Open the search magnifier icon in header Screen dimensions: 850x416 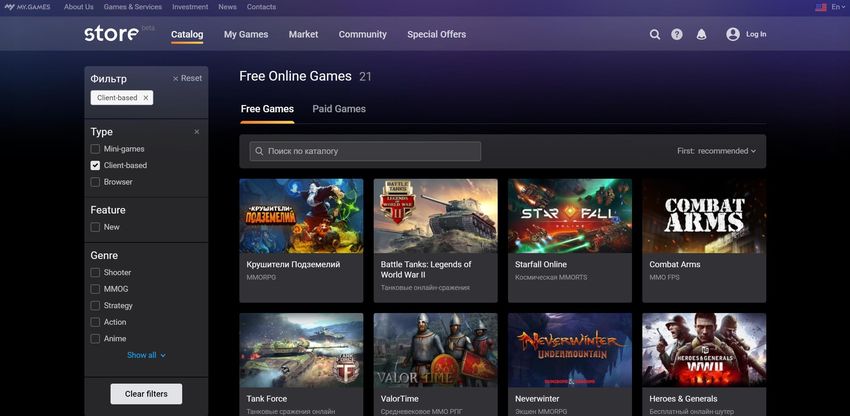click(655, 34)
